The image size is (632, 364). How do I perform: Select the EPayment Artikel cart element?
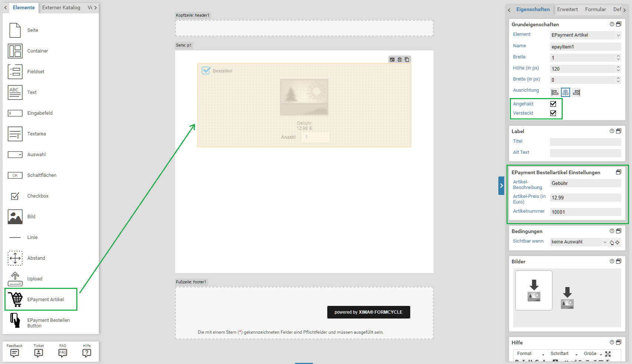[40, 299]
